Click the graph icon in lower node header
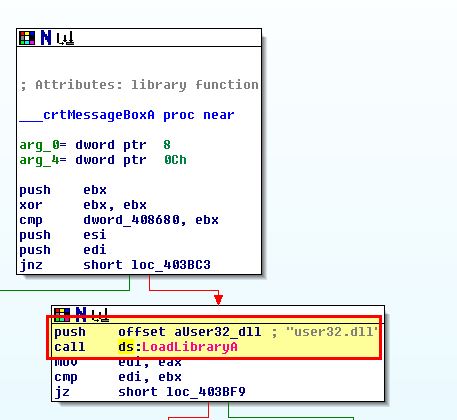This screenshot has height=420, width=457. [100, 315]
